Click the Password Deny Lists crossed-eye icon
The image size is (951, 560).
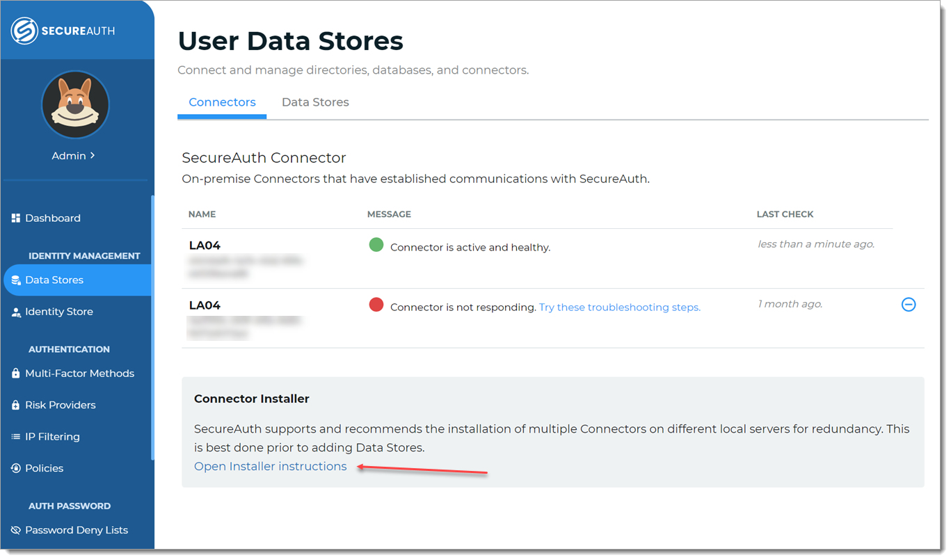15,530
